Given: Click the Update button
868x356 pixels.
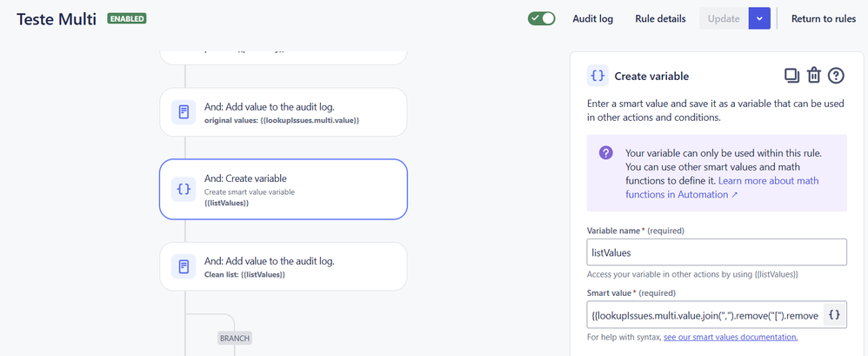Looking at the screenshot, I should [x=724, y=19].
